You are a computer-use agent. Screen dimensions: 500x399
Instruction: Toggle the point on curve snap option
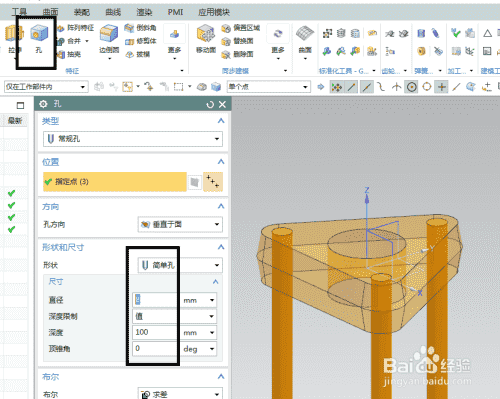coord(456,87)
